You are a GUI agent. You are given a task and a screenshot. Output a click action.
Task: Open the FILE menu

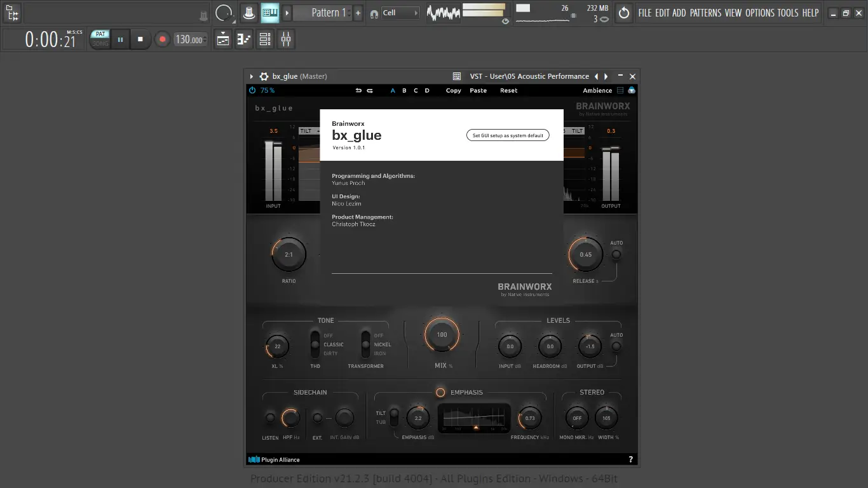point(645,13)
